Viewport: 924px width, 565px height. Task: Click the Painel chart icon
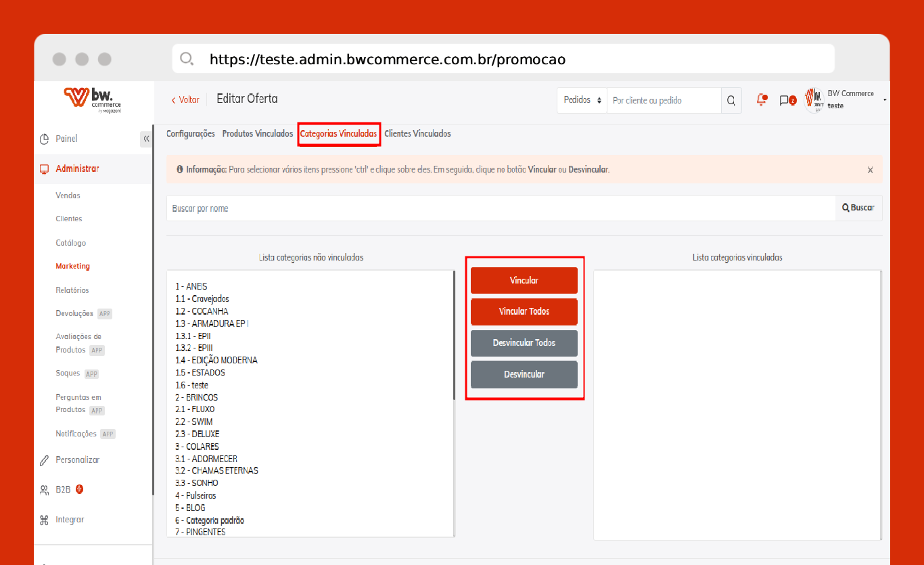45,139
